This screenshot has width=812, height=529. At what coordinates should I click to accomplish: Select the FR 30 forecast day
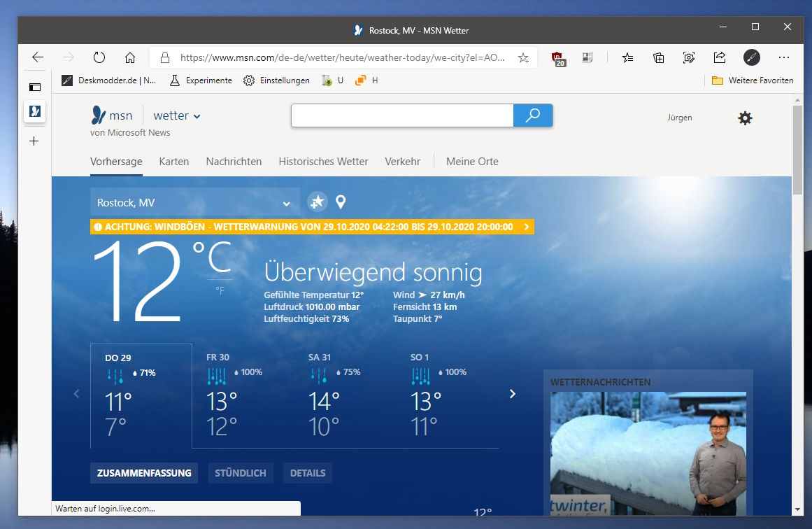pos(243,396)
